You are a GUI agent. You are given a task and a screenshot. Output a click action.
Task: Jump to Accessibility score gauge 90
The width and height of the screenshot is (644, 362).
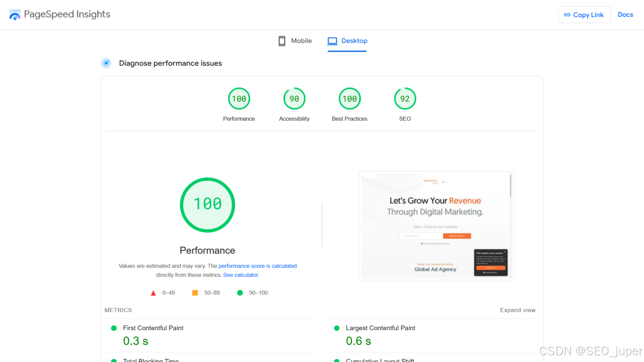[294, 98]
